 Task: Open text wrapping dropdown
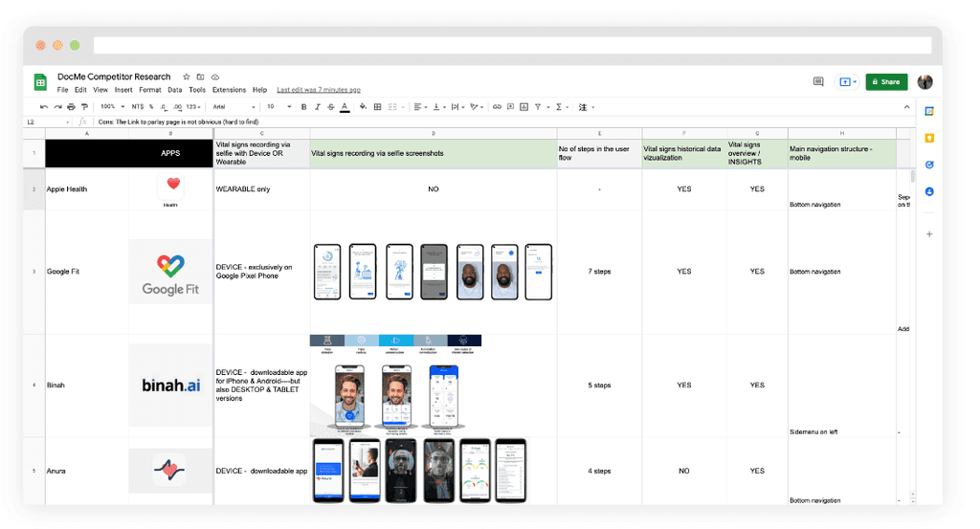coord(457,107)
